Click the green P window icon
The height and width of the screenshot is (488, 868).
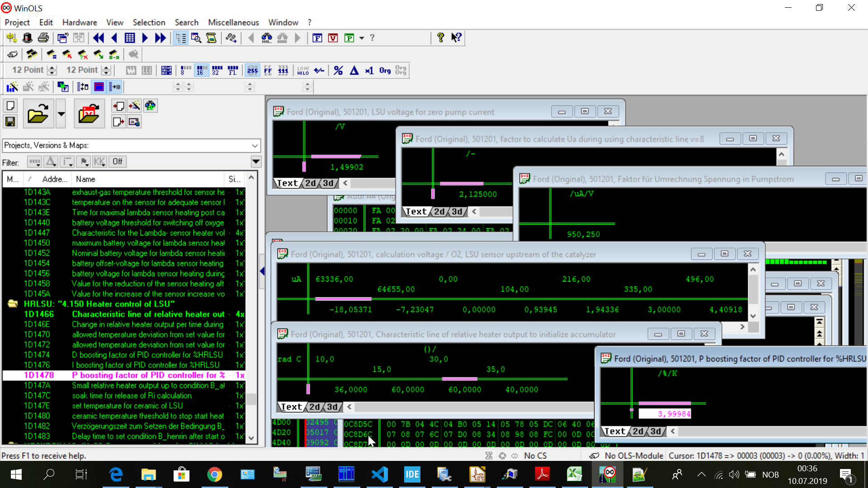(349, 38)
